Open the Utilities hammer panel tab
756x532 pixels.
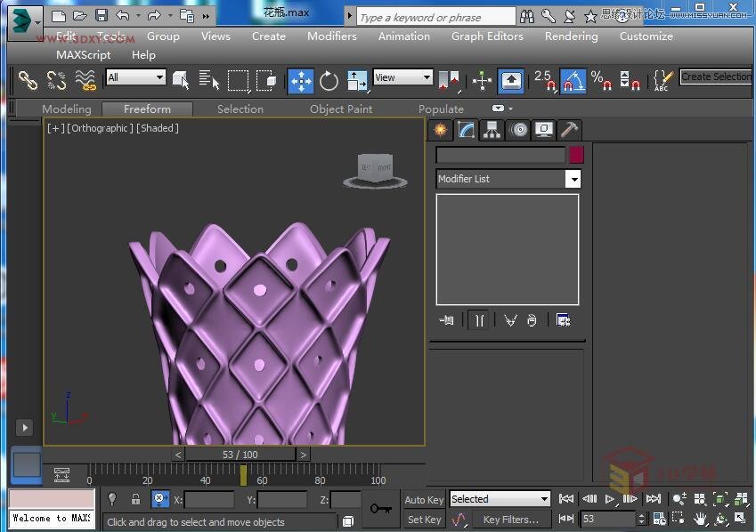click(570, 130)
